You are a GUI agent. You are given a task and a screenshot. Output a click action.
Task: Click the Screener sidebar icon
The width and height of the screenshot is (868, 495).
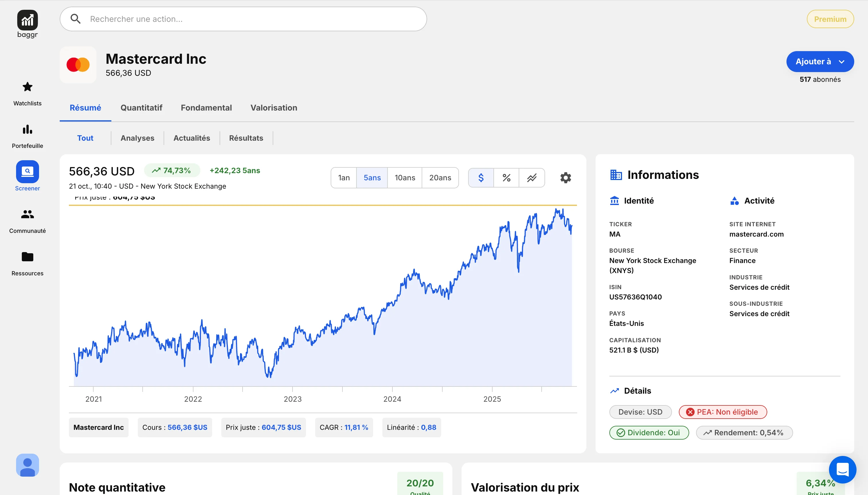[27, 172]
